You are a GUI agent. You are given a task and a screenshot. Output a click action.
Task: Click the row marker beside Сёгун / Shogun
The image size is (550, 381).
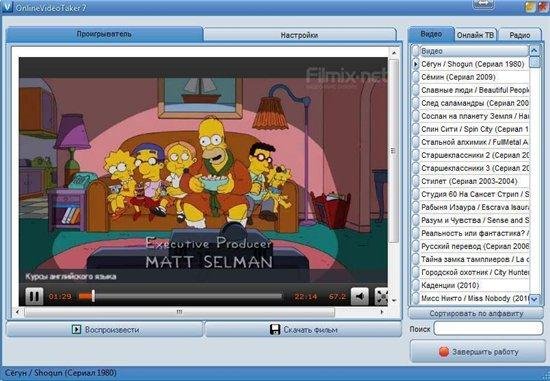click(x=416, y=64)
